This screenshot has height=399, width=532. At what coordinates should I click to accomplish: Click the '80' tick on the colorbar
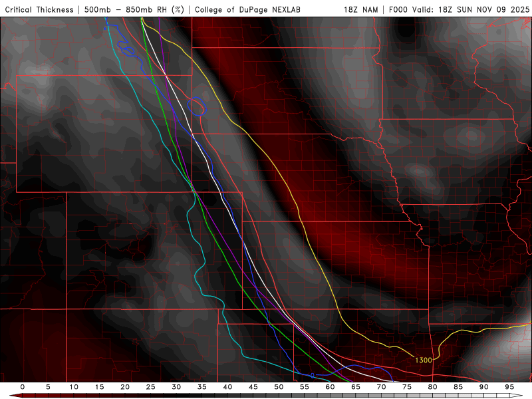point(432,387)
